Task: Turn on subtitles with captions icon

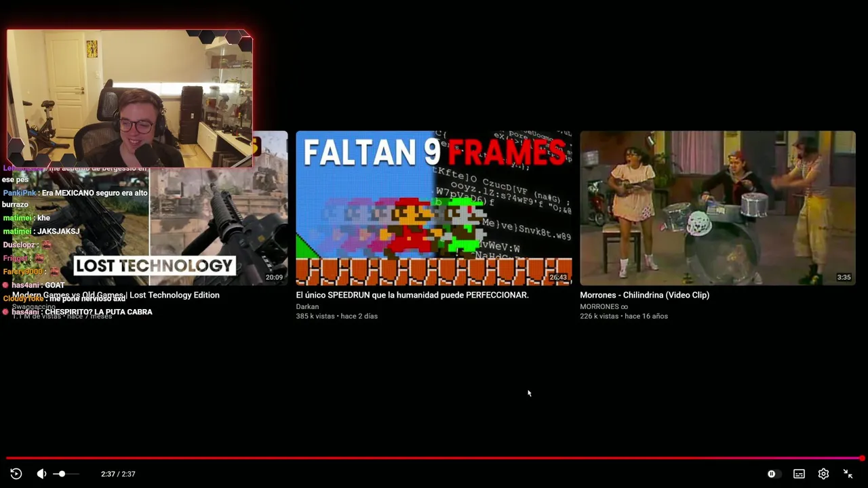Action: [799, 474]
